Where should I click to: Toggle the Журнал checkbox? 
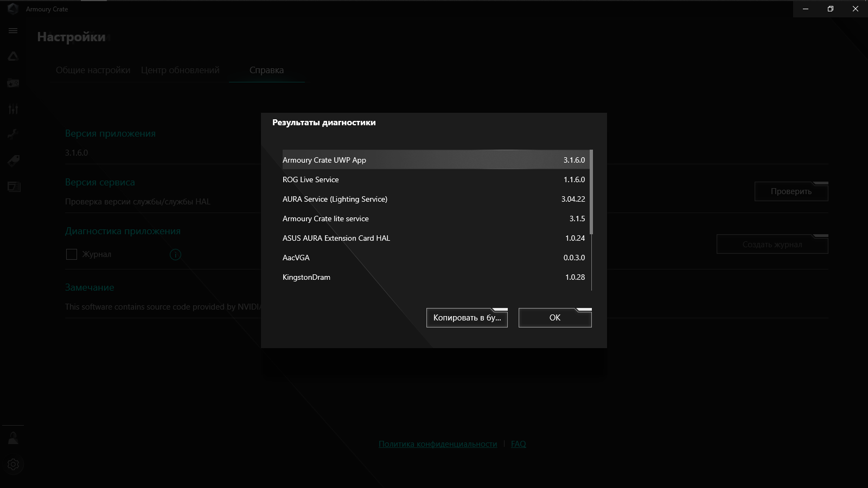(72, 254)
